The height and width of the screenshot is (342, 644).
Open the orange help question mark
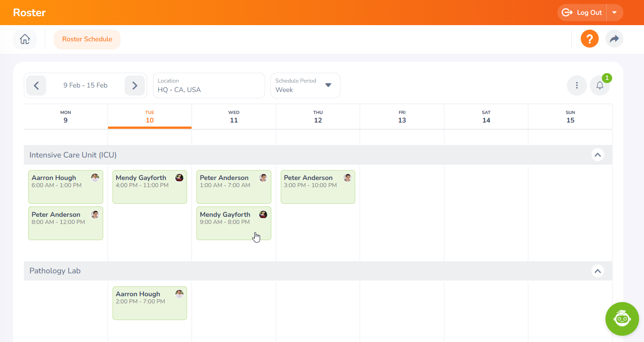coord(589,39)
